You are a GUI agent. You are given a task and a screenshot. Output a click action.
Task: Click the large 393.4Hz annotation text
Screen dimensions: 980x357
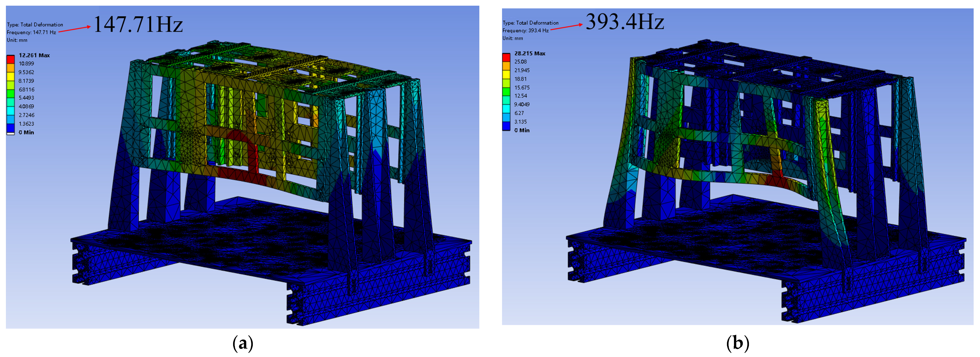click(625, 22)
